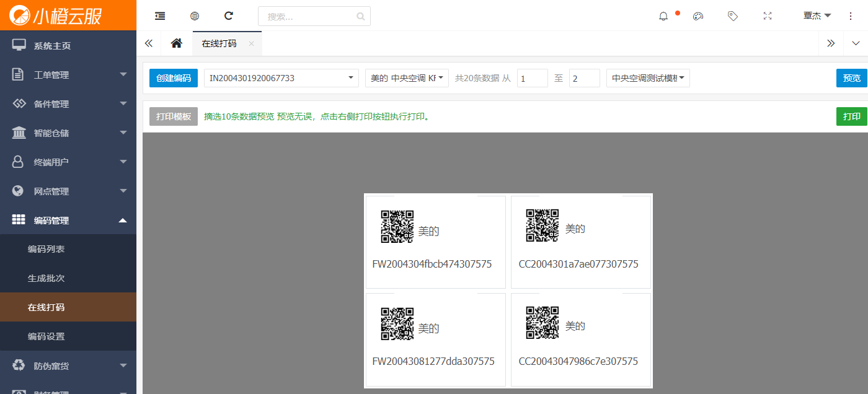Click the search magnifier icon

(361, 17)
